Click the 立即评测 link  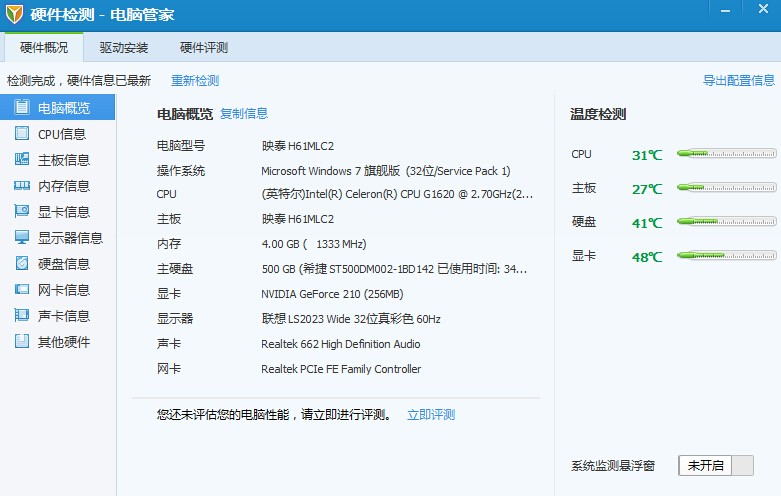point(431,414)
